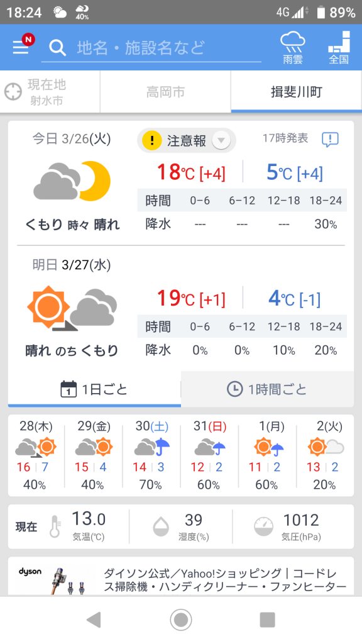Tap the current location crosshair icon

[x=13, y=92]
